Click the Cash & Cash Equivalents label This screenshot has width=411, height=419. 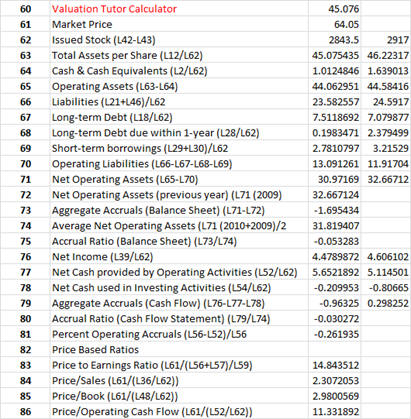129,71
